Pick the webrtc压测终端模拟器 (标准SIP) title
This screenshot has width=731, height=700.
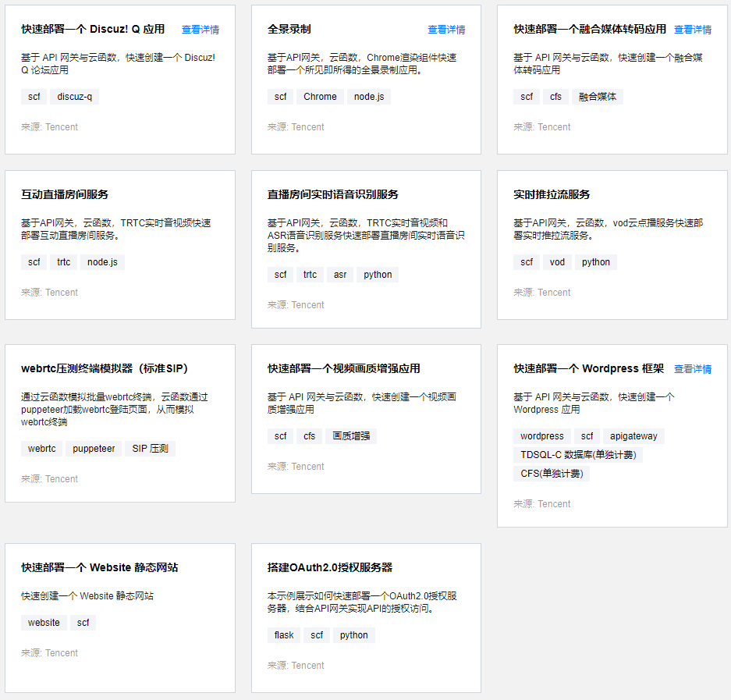(x=105, y=368)
